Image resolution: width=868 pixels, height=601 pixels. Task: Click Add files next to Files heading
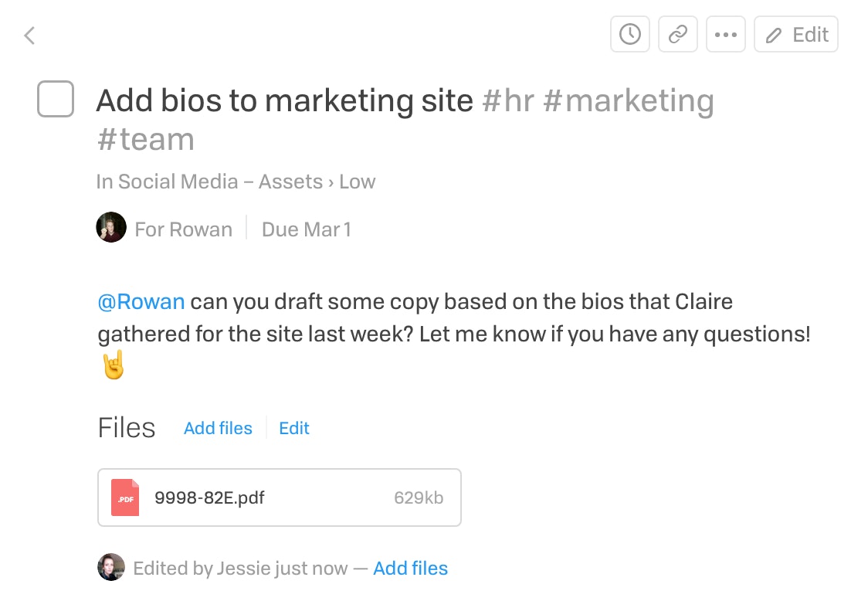(x=218, y=428)
